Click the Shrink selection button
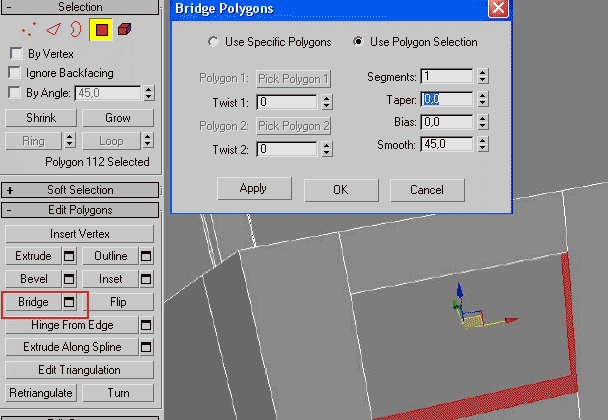Viewport: 608px width, 420px height. click(x=41, y=118)
